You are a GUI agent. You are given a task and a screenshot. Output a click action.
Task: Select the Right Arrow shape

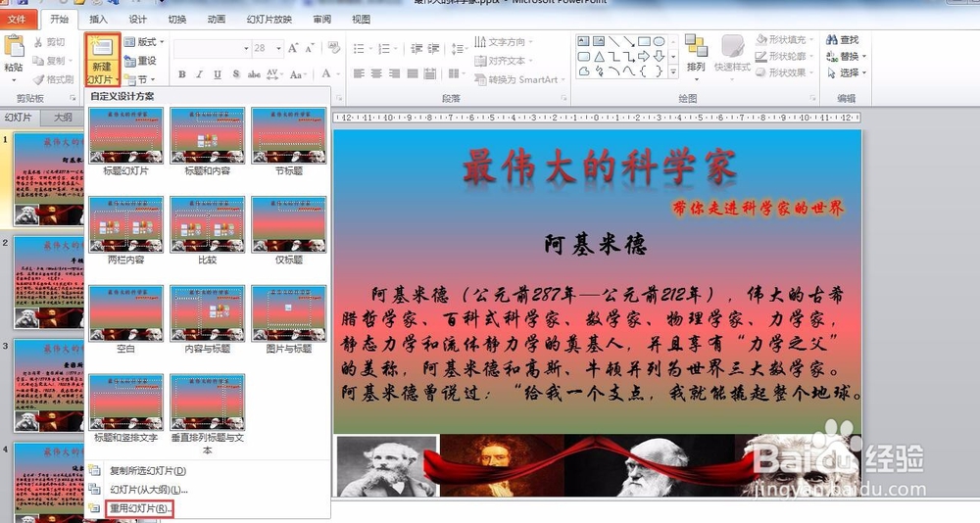[x=644, y=56]
